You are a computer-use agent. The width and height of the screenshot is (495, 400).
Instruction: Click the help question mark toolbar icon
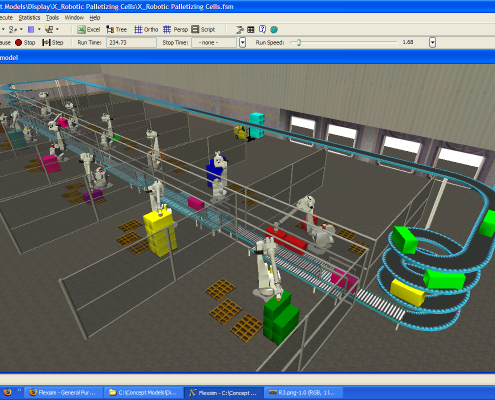tap(262, 30)
